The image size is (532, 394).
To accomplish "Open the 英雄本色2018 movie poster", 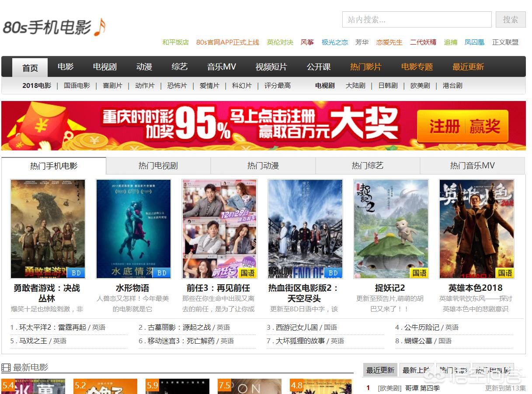I will point(476,229).
